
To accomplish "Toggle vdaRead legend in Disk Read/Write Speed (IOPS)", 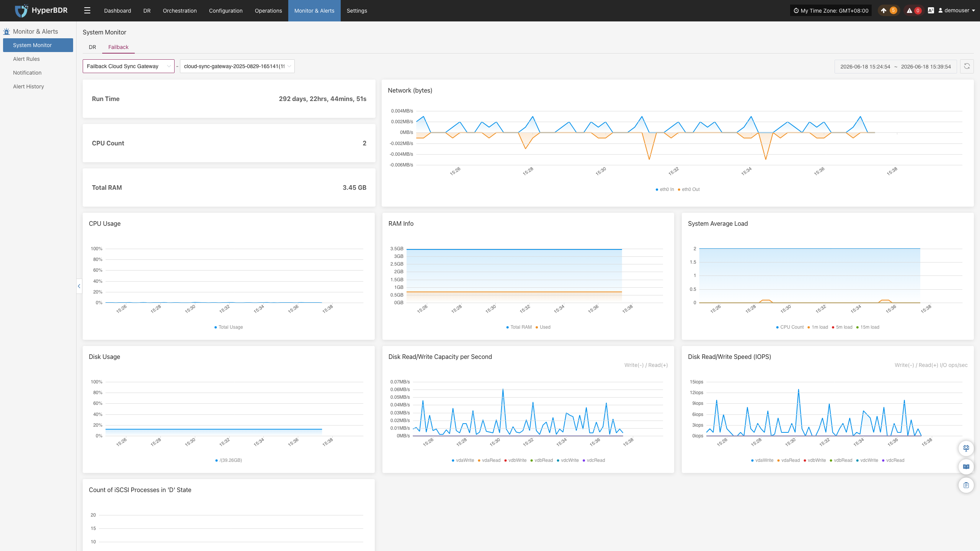I will pyautogui.click(x=789, y=460).
